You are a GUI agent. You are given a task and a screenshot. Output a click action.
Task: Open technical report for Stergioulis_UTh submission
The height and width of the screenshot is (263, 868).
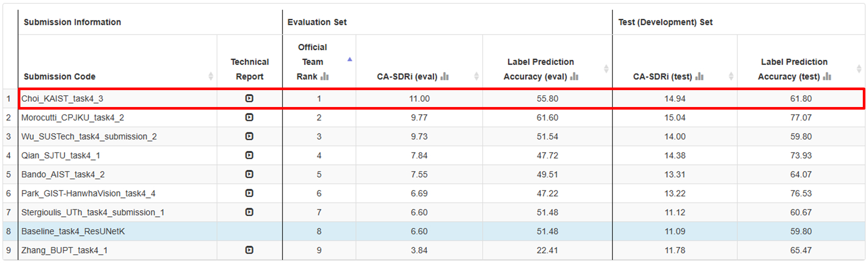(x=249, y=212)
